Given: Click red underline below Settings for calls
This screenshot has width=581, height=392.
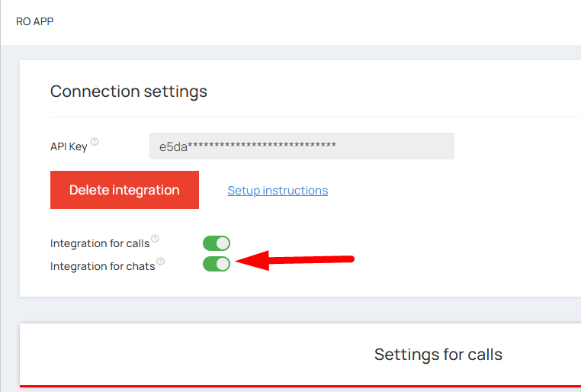Looking at the screenshot, I should click(x=305, y=386).
